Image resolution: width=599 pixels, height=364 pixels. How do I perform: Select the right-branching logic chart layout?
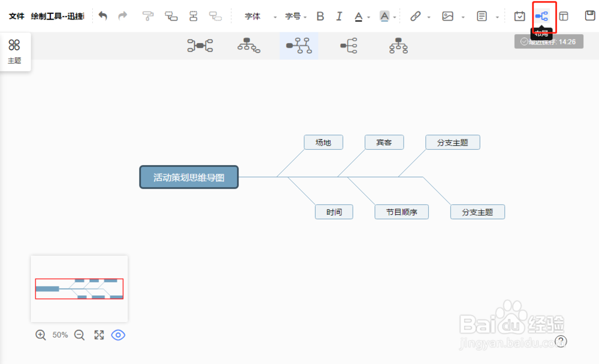click(x=349, y=45)
